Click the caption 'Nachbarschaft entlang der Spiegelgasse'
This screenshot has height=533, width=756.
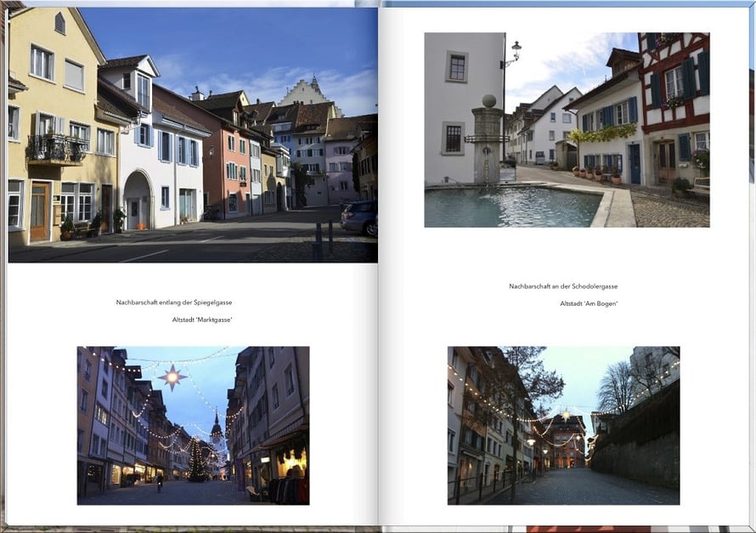[x=174, y=303]
